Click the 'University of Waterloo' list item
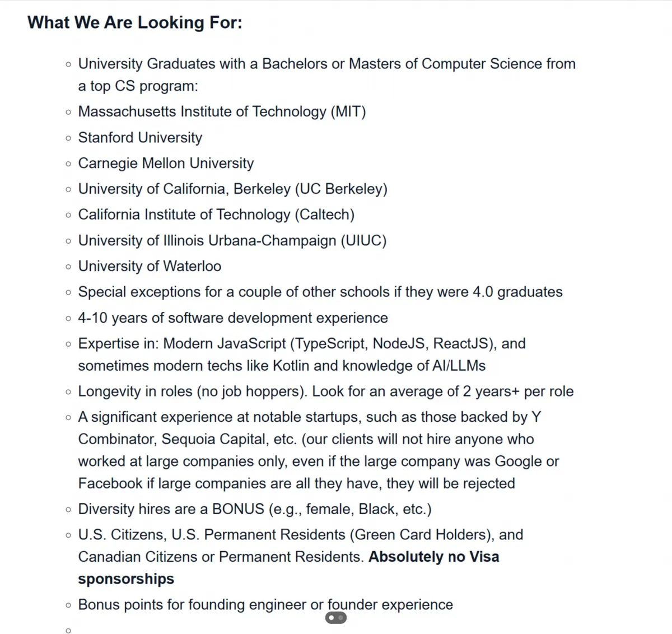 (x=150, y=266)
